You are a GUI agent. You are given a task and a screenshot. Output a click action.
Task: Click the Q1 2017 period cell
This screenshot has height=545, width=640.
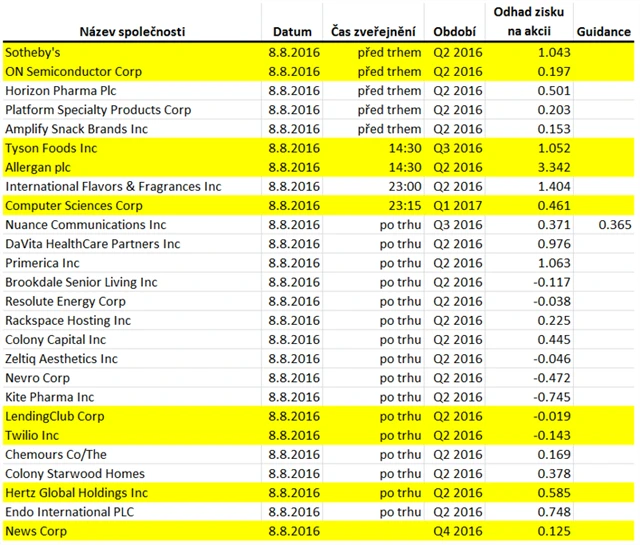pyautogui.click(x=457, y=206)
